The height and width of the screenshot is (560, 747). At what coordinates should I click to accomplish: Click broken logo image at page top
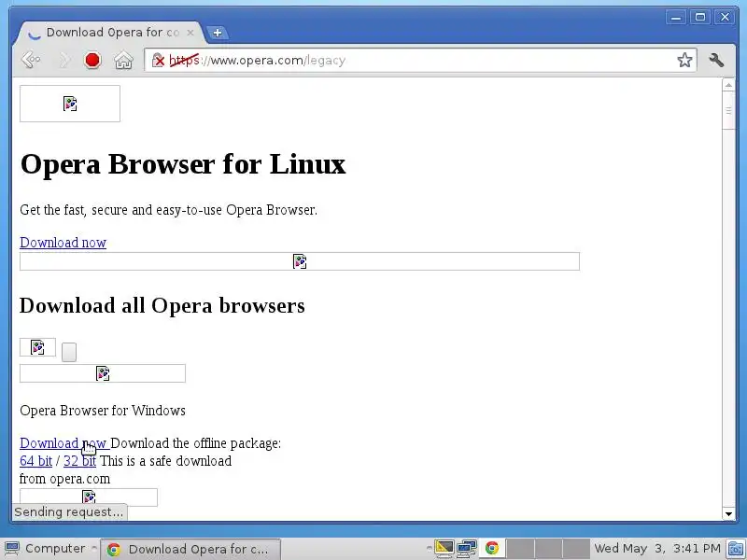tap(70, 104)
